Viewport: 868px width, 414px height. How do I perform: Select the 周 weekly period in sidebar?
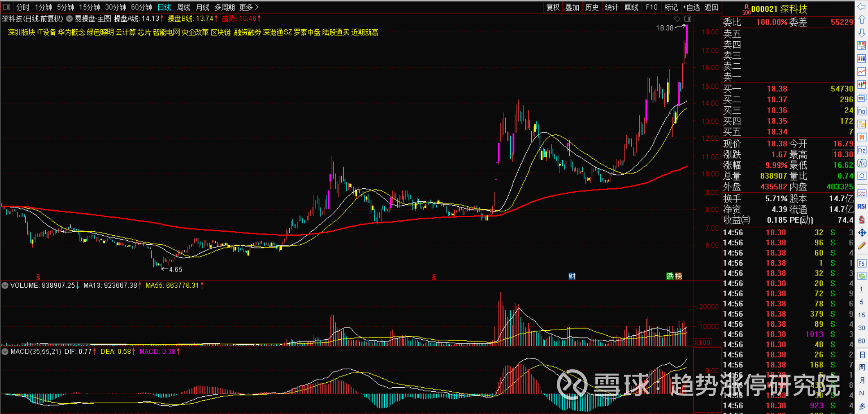click(x=862, y=367)
